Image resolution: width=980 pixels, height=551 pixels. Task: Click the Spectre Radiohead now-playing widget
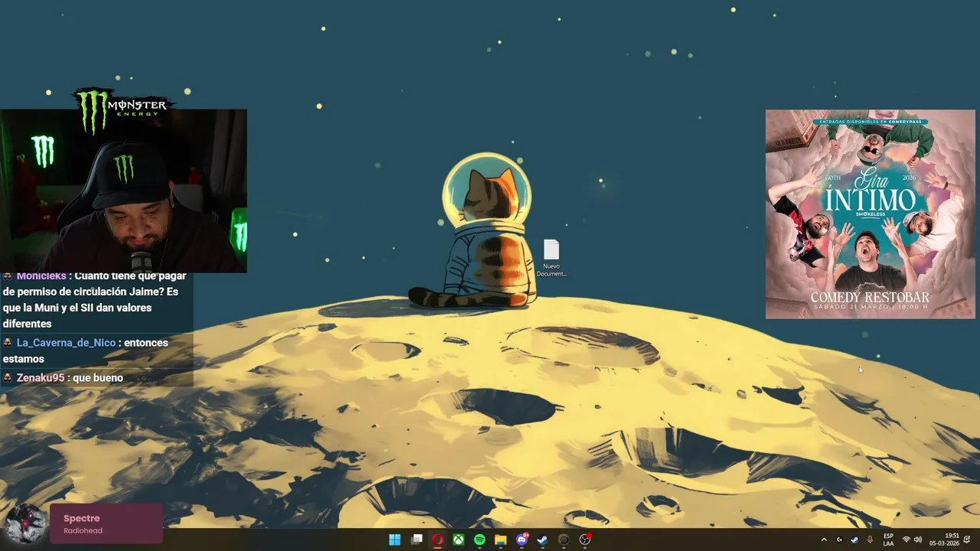pyautogui.click(x=106, y=523)
